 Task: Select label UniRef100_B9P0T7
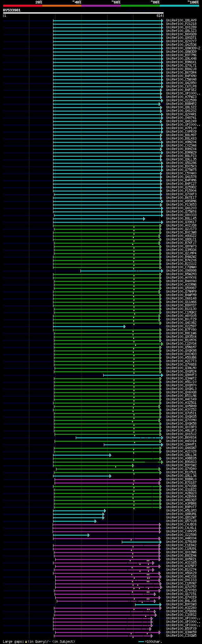coord(181,507)
